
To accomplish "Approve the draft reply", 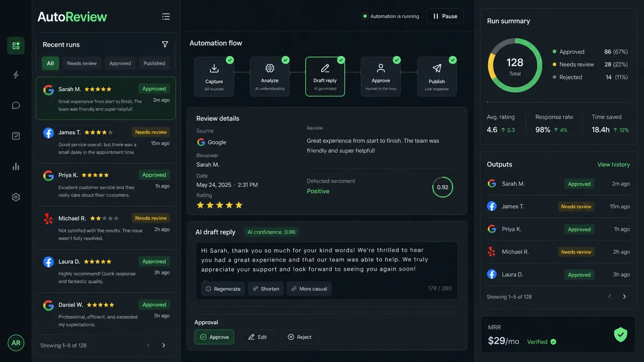I will point(214,337).
